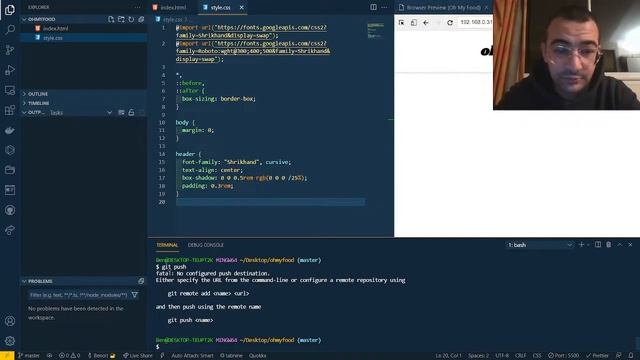Open the Search view in activity bar
The width and height of the screenshot is (640, 360).
[10, 29]
